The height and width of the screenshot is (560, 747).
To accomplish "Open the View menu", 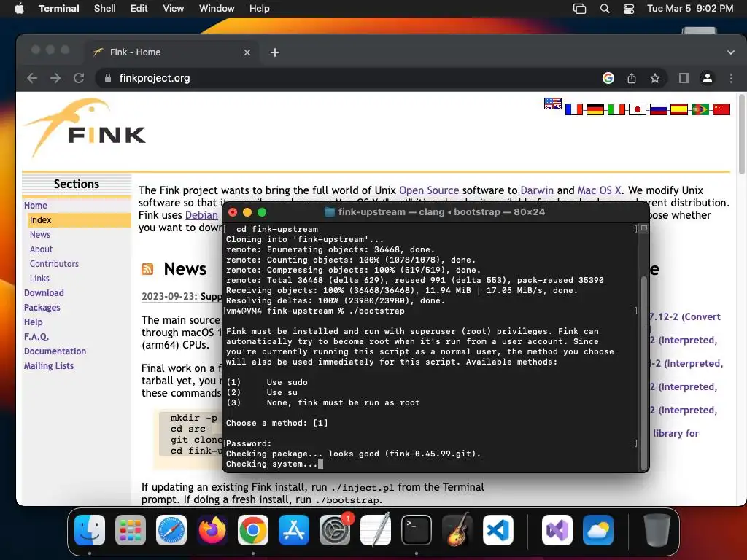I will pos(174,9).
